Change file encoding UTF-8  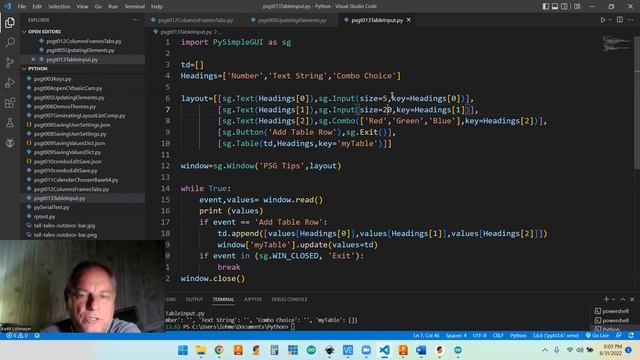tap(479, 336)
